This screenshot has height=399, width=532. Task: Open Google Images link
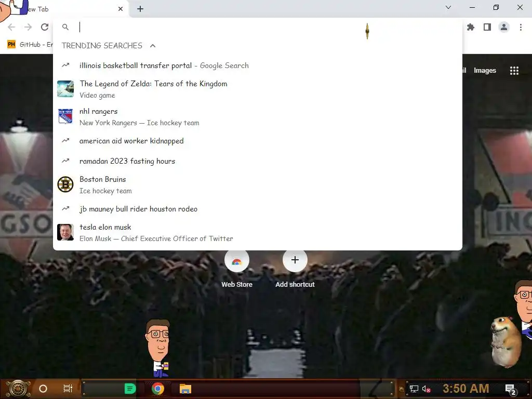click(485, 71)
